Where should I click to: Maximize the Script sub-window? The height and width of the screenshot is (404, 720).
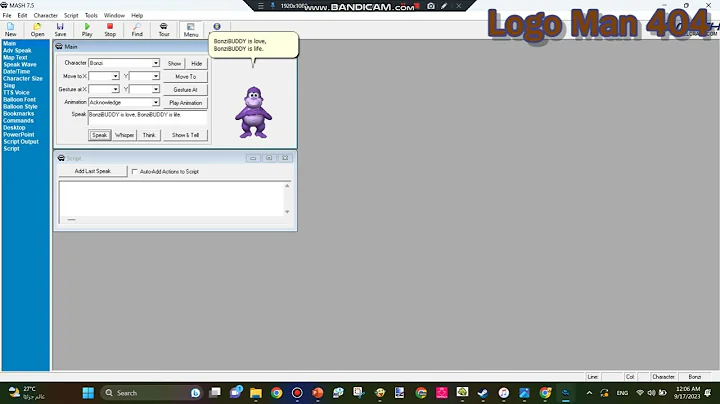tap(269, 158)
